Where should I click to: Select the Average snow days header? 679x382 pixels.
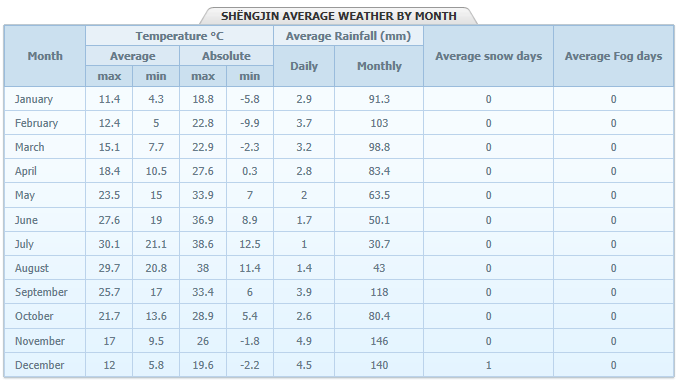pyautogui.click(x=488, y=56)
